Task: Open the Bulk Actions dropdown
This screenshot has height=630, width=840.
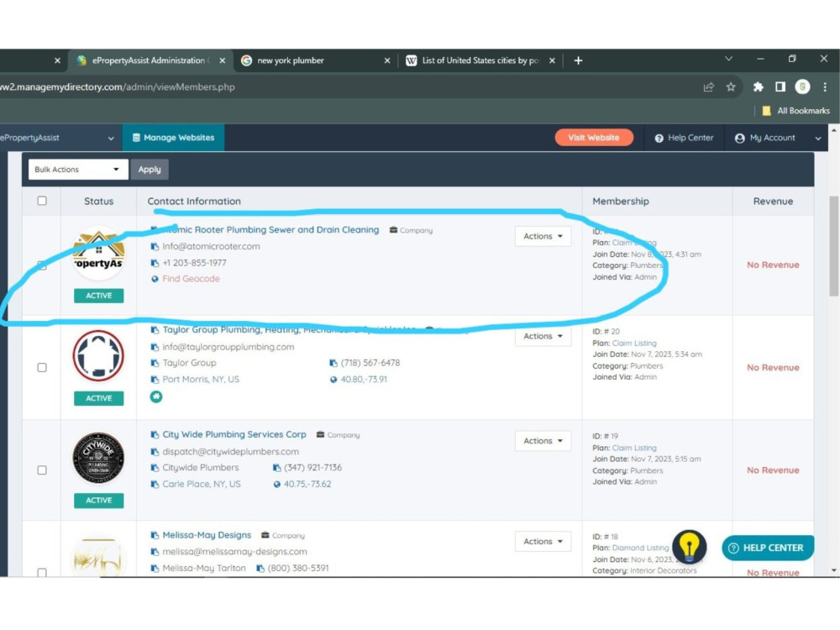Action: (78, 170)
